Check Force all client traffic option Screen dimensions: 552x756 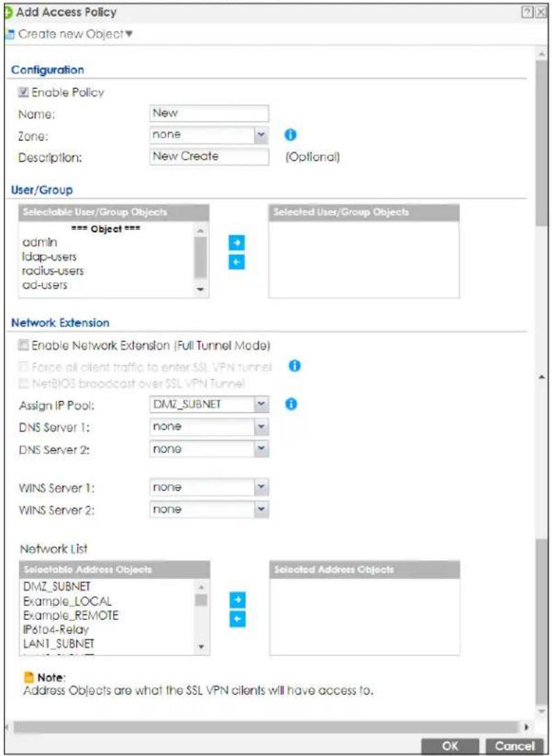[24, 367]
